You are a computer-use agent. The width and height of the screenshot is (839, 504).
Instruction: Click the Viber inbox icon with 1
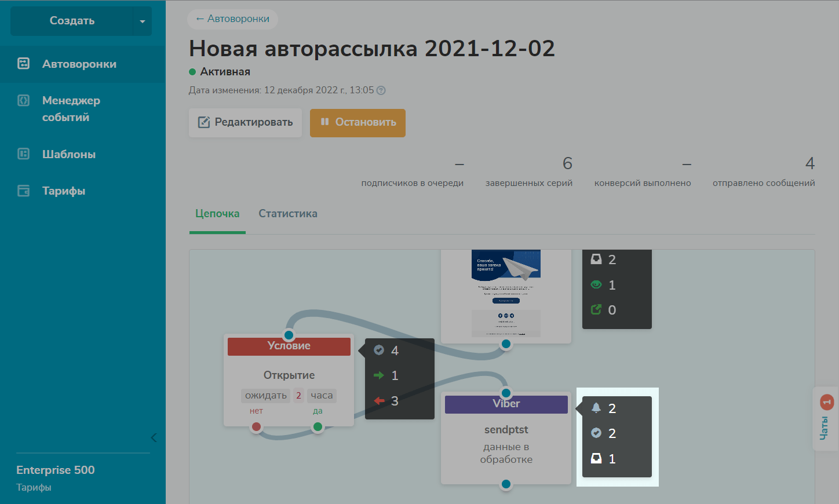[596, 458]
